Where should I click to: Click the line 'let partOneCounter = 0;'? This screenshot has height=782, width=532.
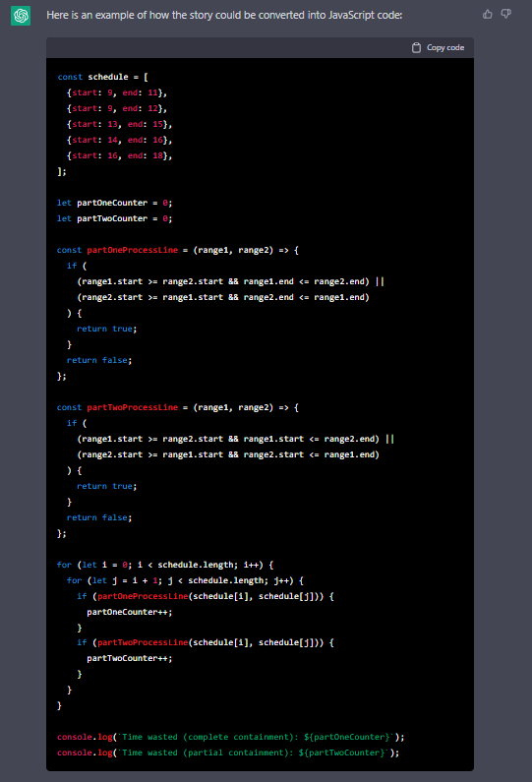[115, 203]
